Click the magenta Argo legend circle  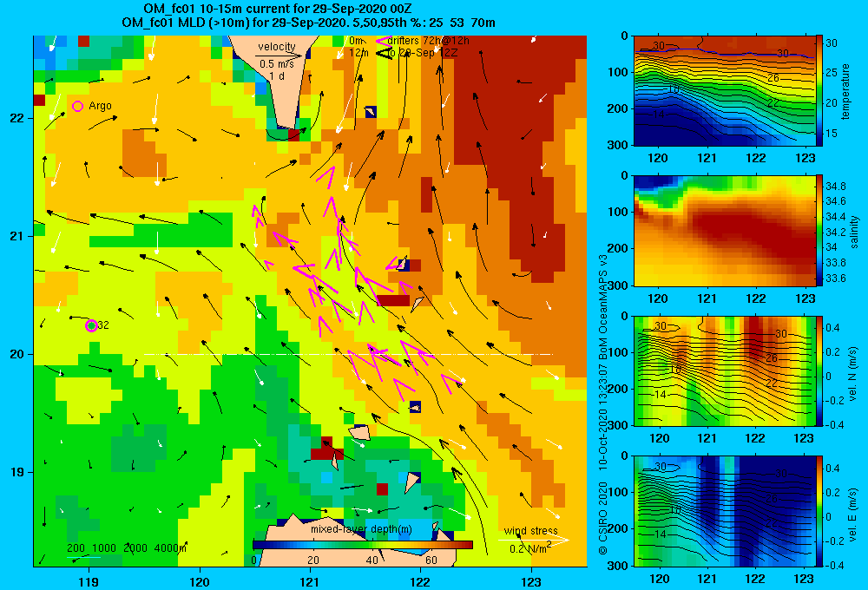tap(77, 106)
